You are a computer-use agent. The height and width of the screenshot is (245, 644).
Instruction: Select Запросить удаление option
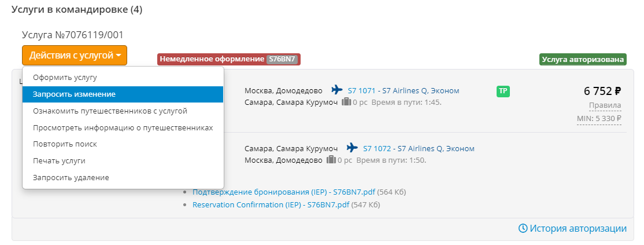(x=71, y=178)
